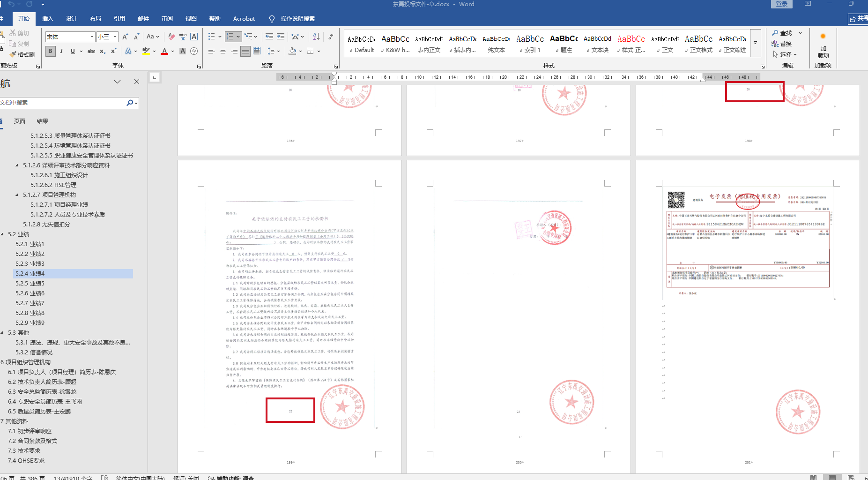This screenshot has width=868, height=480.
Task: Apply character border
Action: tap(194, 37)
